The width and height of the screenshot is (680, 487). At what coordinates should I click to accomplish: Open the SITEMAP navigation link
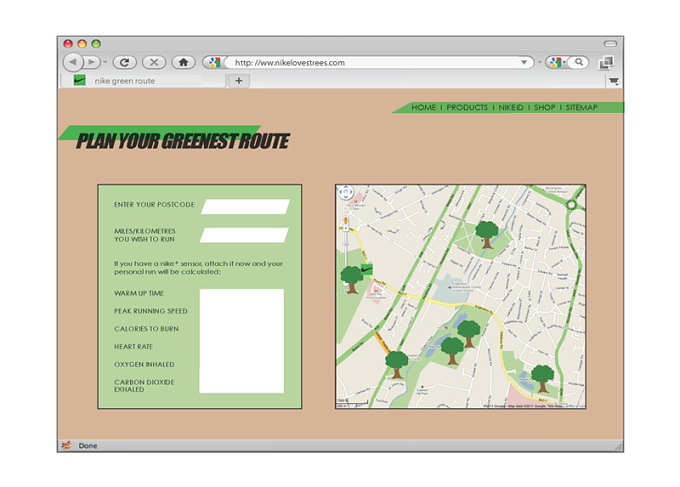click(x=582, y=108)
